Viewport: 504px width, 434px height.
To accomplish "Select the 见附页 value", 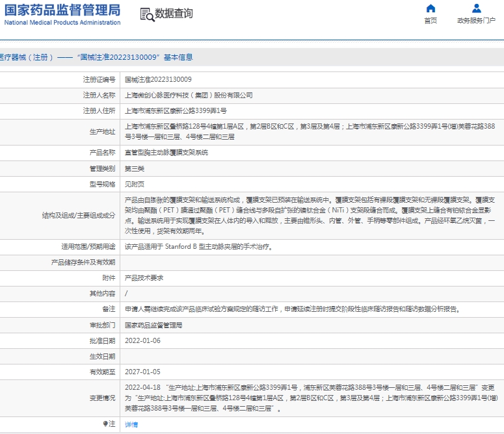I will coord(135,185).
